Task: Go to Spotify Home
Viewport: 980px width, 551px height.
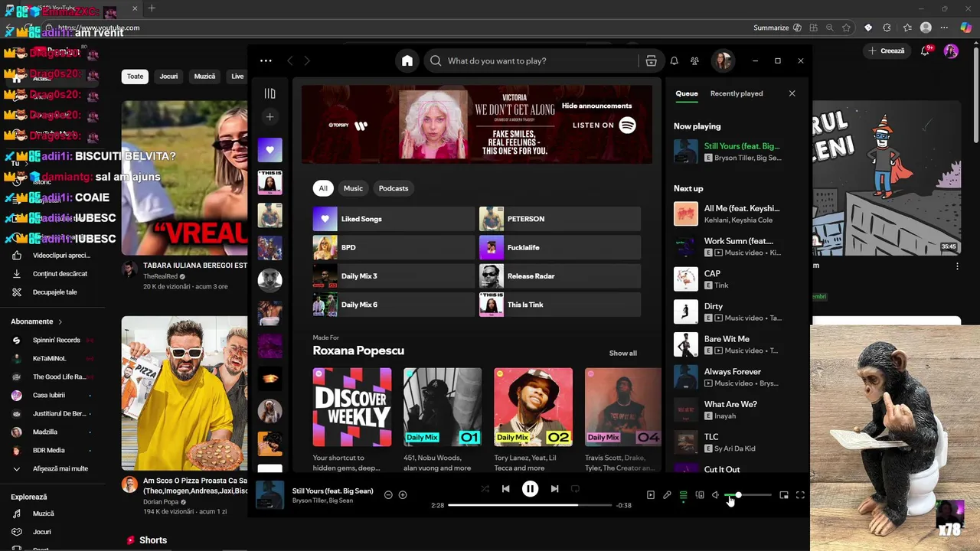Action: tap(407, 60)
